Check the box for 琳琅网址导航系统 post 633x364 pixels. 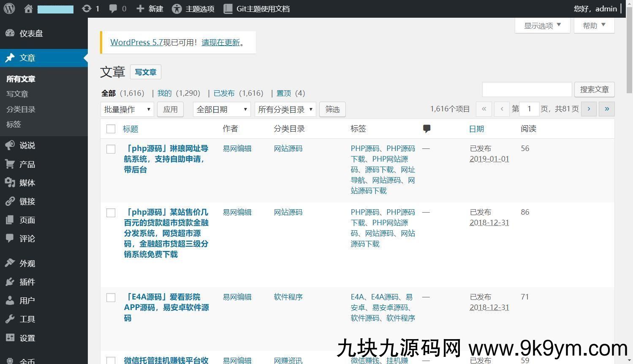[x=111, y=149]
